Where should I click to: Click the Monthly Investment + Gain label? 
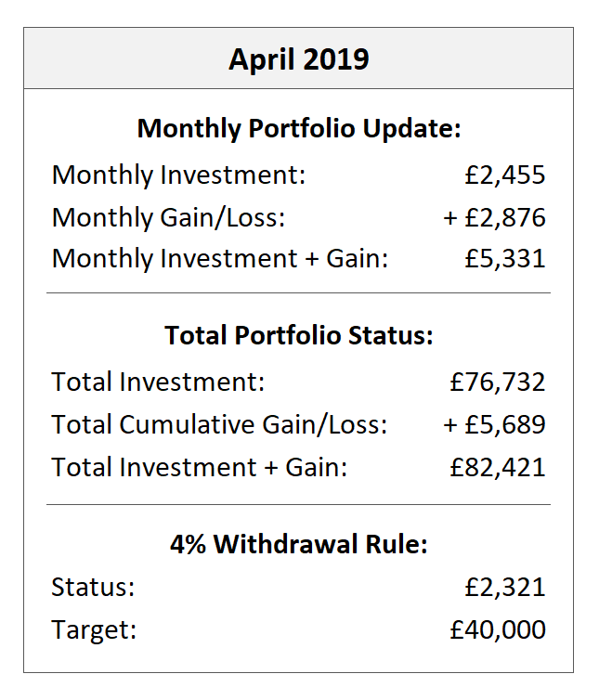click(x=219, y=258)
